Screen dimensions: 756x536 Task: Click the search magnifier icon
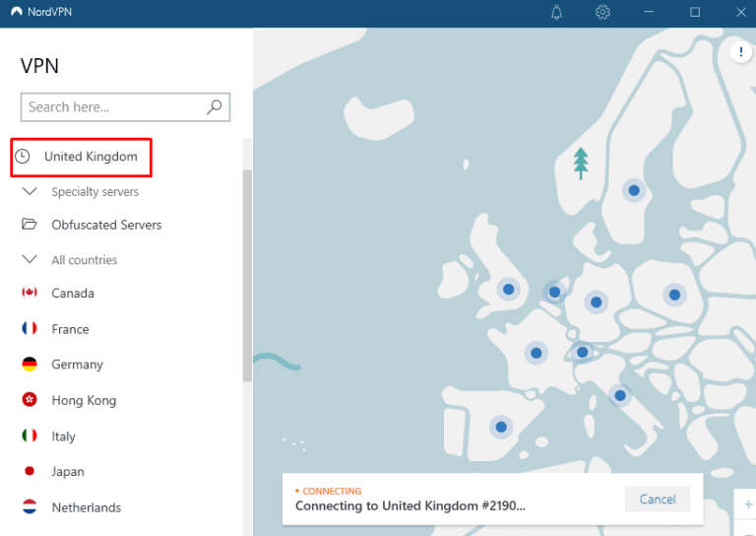(215, 107)
